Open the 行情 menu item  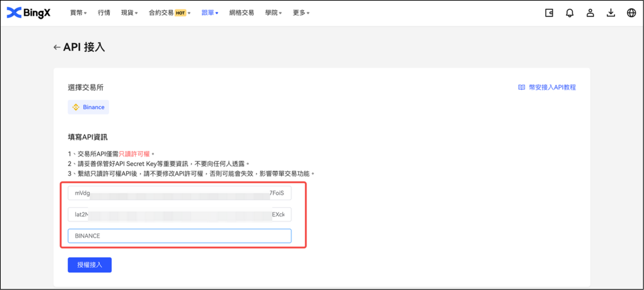(104, 13)
